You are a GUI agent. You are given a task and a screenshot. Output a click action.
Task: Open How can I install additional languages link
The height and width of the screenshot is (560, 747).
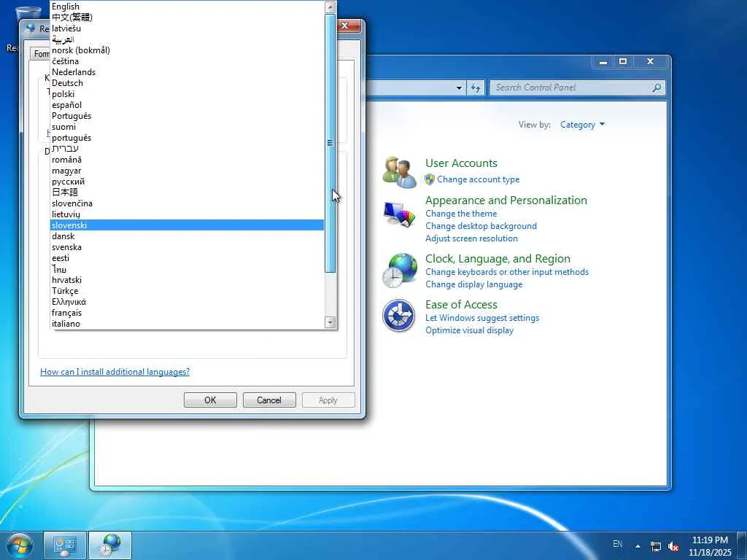coord(115,371)
